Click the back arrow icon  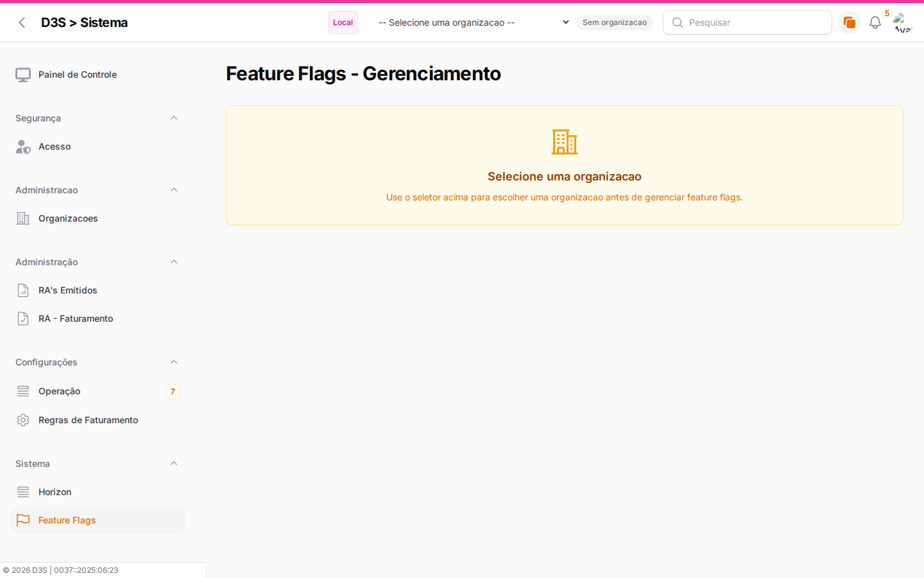(x=22, y=22)
